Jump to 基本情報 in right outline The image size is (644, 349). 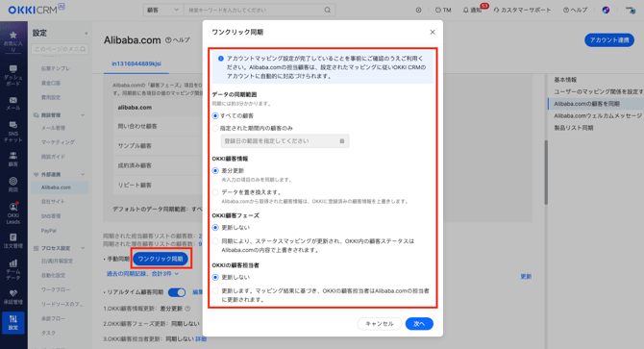coord(565,80)
